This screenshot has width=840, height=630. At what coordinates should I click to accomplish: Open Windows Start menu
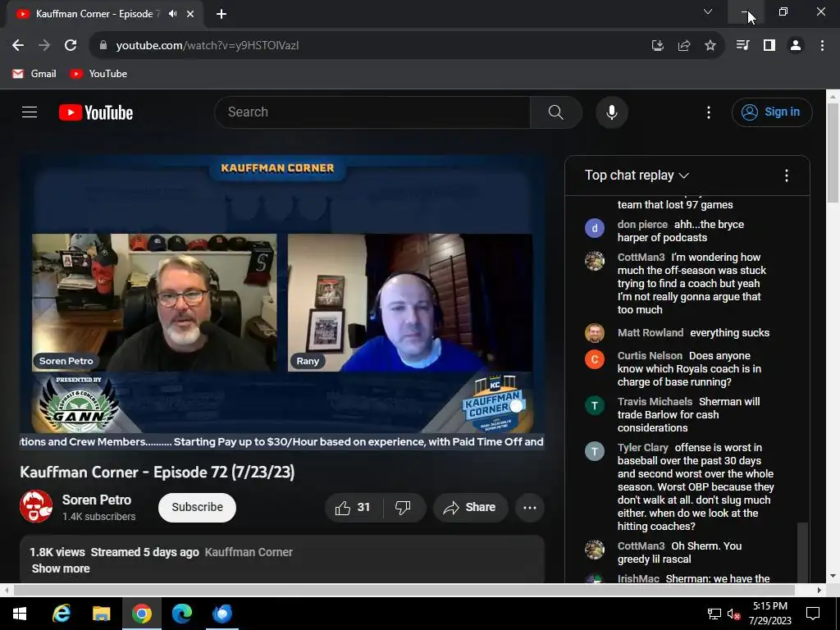(x=20, y=614)
